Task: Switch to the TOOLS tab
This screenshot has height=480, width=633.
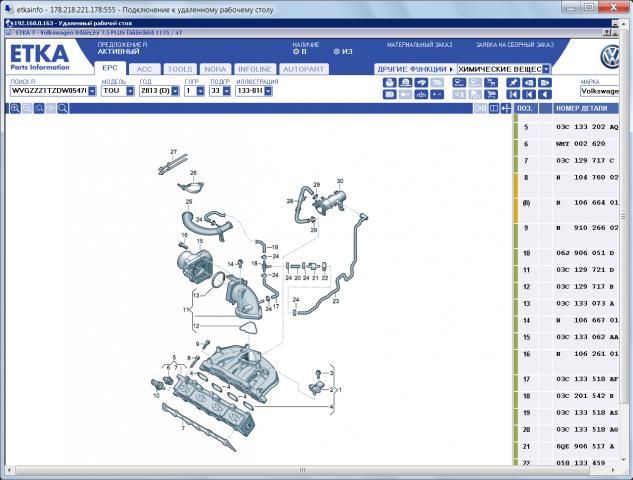Action: coord(180,69)
